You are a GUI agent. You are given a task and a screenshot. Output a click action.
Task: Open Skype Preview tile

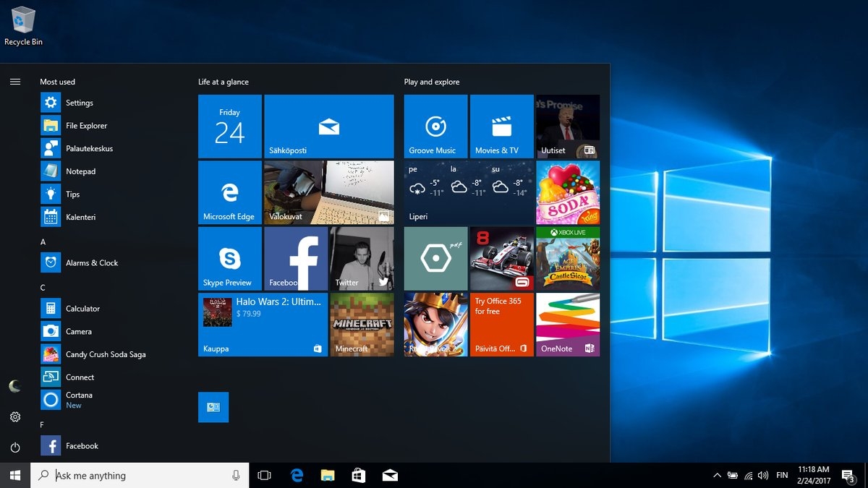(x=230, y=259)
